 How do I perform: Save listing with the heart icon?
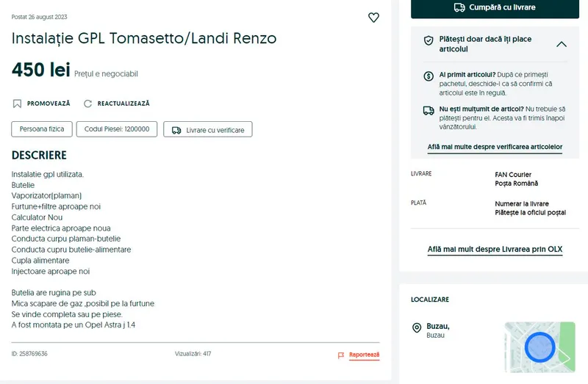[373, 18]
